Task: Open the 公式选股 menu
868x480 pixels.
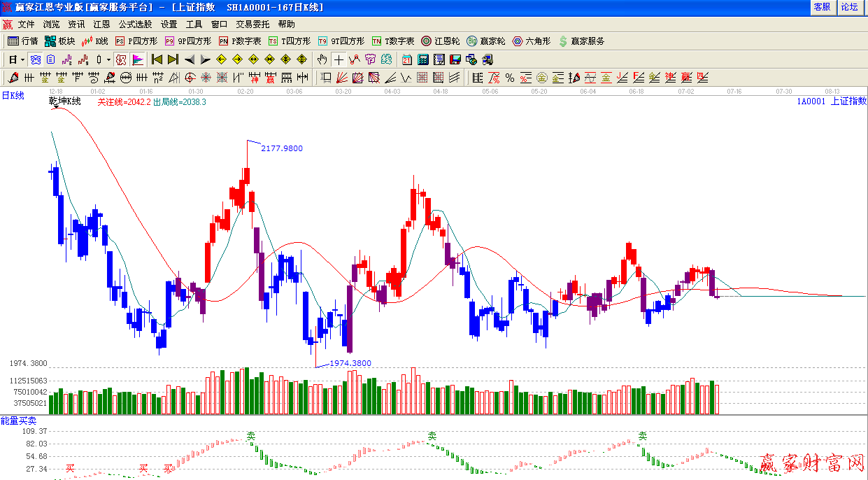Action: [x=134, y=24]
